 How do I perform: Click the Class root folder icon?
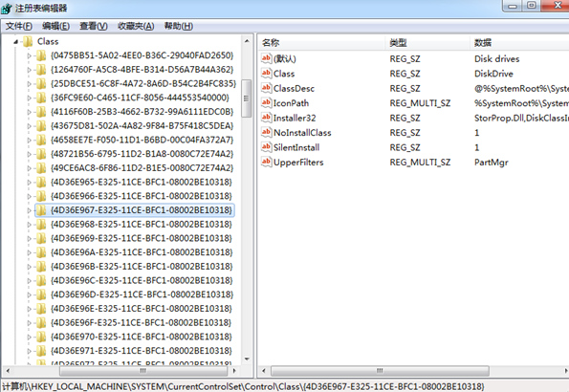click(x=28, y=41)
